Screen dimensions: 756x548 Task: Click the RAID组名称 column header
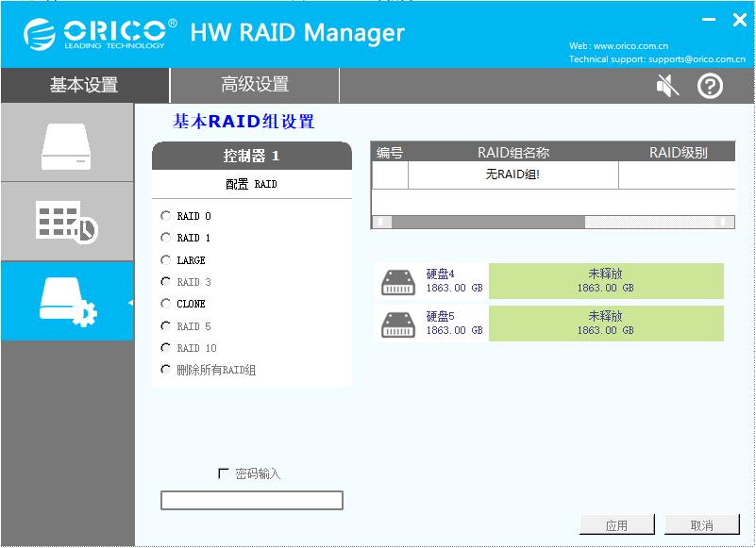[x=513, y=152]
